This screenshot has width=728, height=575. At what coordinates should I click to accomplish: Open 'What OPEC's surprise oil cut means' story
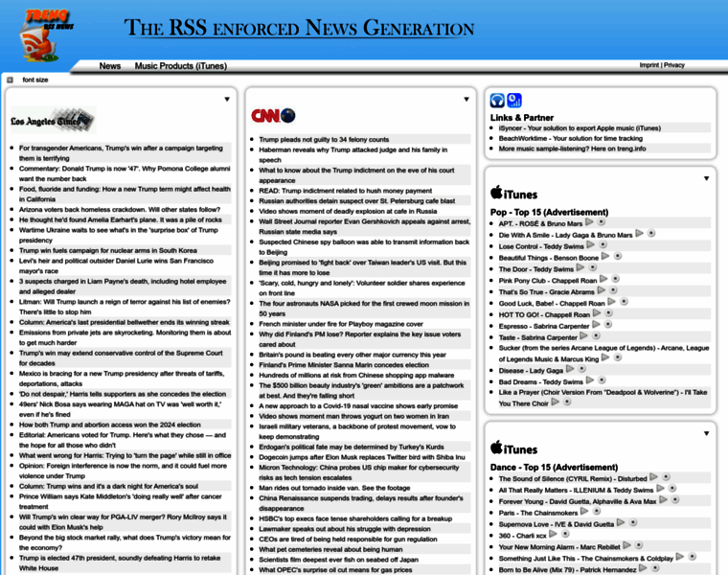(x=335, y=570)
